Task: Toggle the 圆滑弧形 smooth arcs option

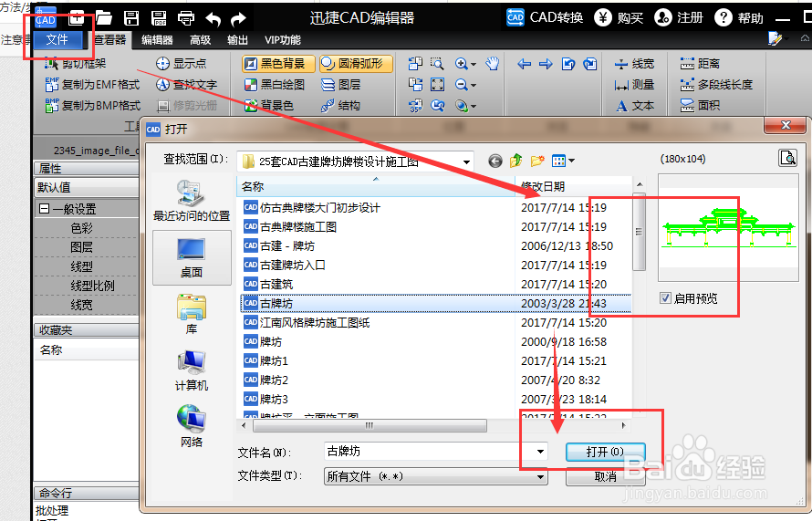Action: click(356, 64)
